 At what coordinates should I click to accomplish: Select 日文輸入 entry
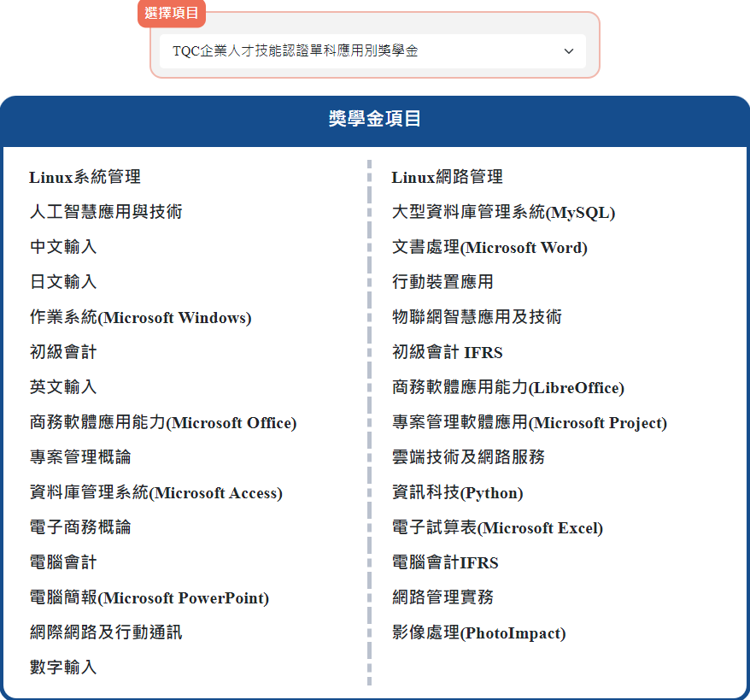(x=63, y=282)
